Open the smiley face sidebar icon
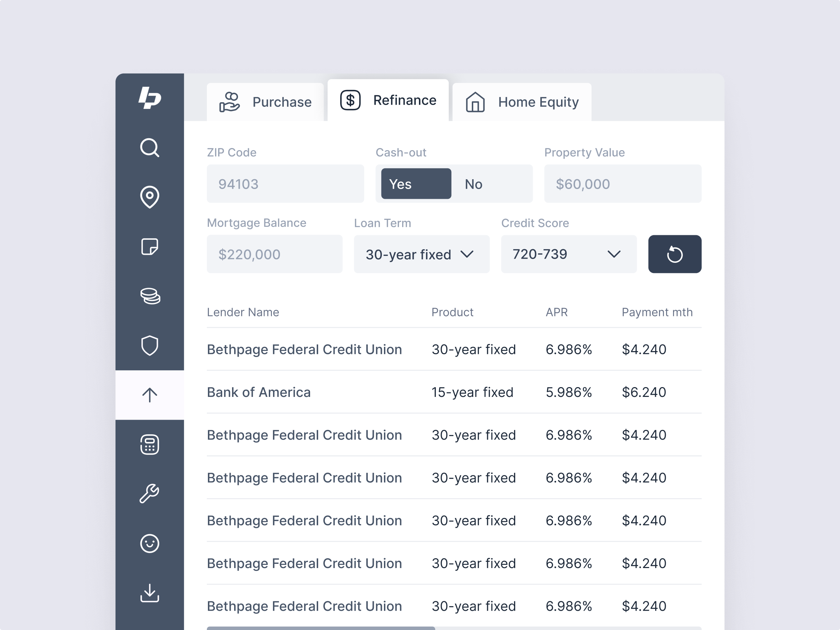Viewport: 840px width, 630px height. [149, 544]
